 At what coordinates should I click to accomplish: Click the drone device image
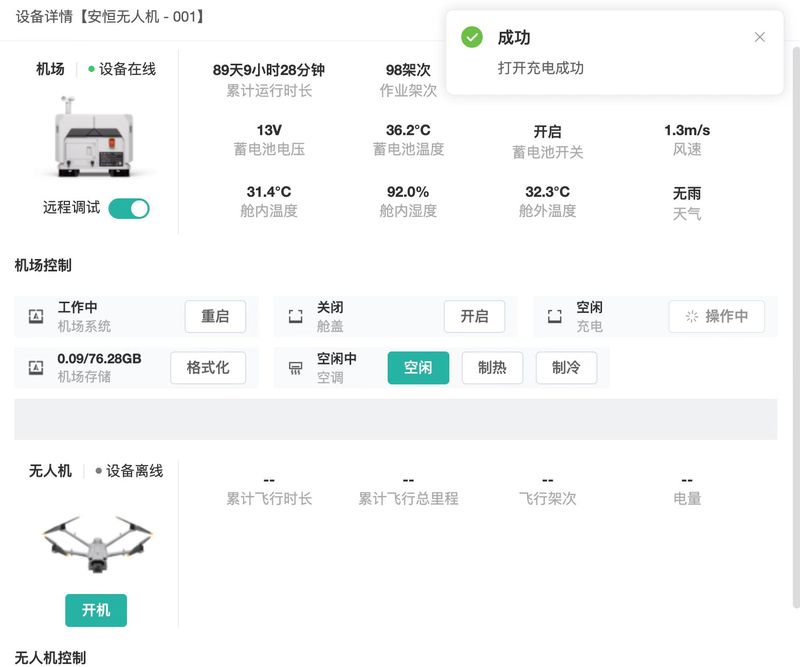(x=96, y=545)
